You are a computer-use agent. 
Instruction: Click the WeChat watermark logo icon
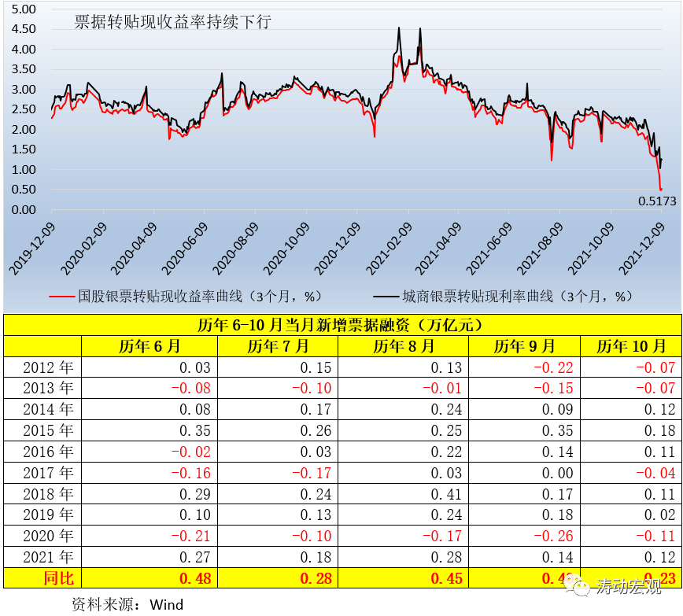[577, 585]
